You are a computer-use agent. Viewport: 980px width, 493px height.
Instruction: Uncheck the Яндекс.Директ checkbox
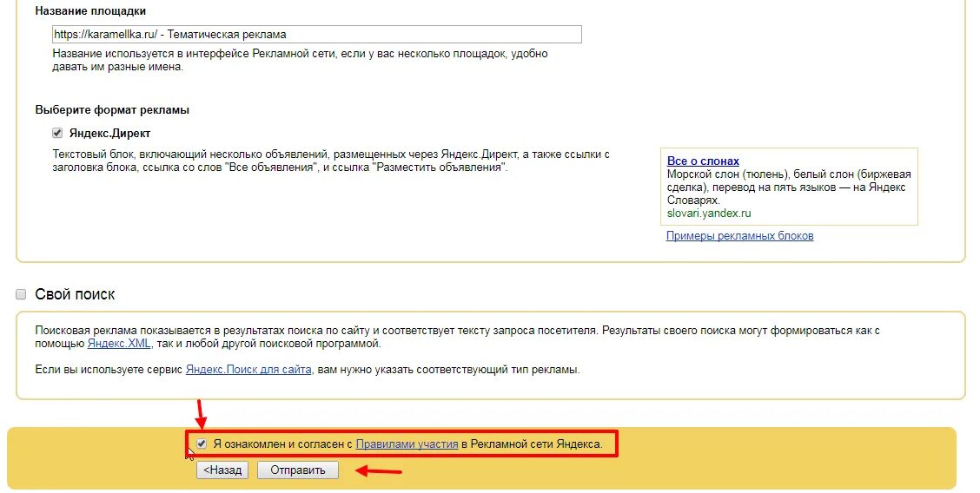pos(57,133)
